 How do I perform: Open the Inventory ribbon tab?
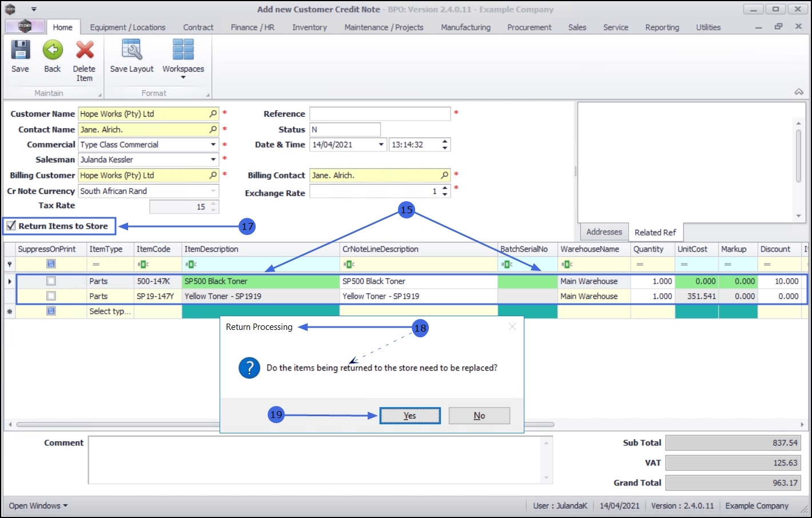click(309, 27)
